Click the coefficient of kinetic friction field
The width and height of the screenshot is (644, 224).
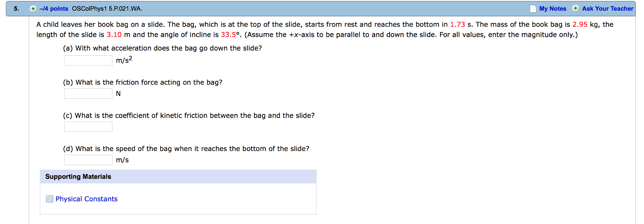pyautogui.click(x=88, y=127)
